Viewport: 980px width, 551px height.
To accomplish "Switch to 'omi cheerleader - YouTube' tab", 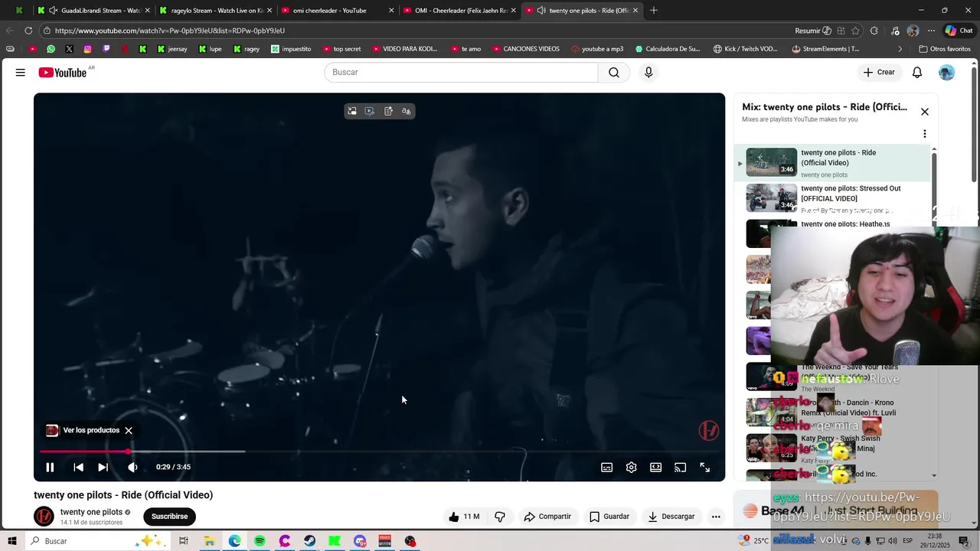I will pyautogui.click(x=337, y=11).
